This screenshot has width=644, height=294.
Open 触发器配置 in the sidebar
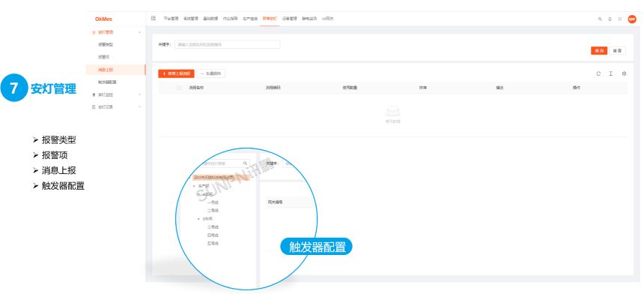tap(107, 82)
